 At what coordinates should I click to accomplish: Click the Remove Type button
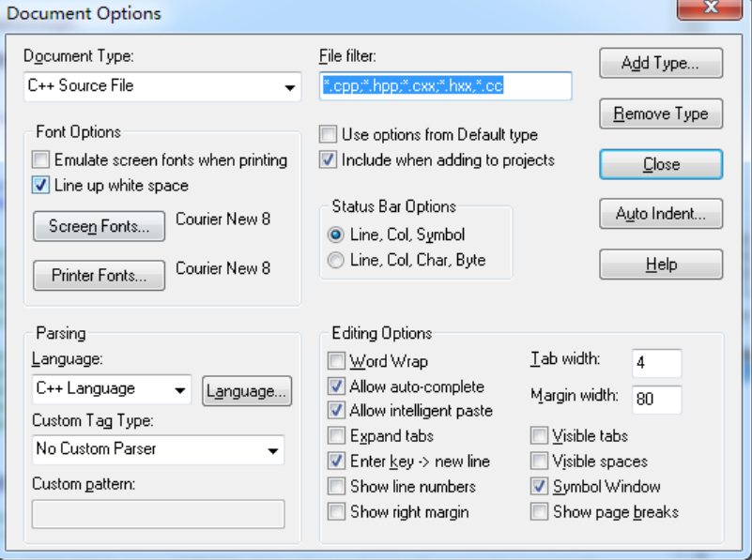(x=661, y=114)
